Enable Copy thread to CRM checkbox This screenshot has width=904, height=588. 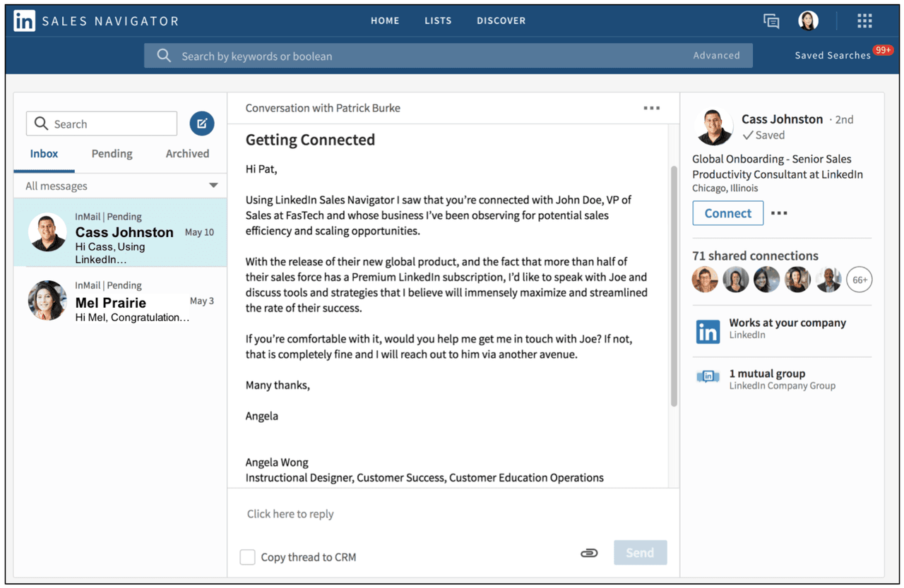(x=247, y=557)
